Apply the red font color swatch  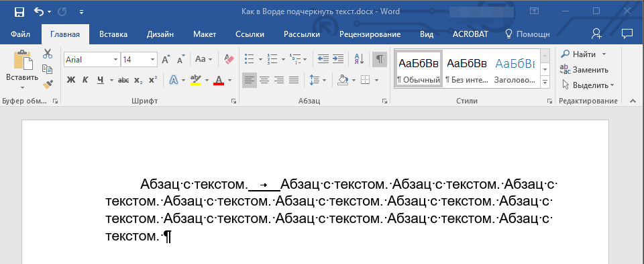[219, 80]
